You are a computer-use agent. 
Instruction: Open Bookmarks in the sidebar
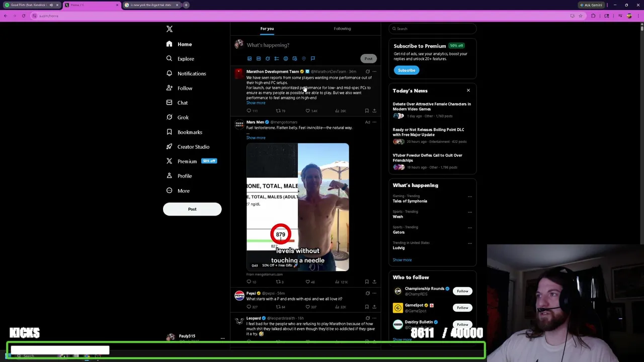pyautogui.click(x=184, y=132)
